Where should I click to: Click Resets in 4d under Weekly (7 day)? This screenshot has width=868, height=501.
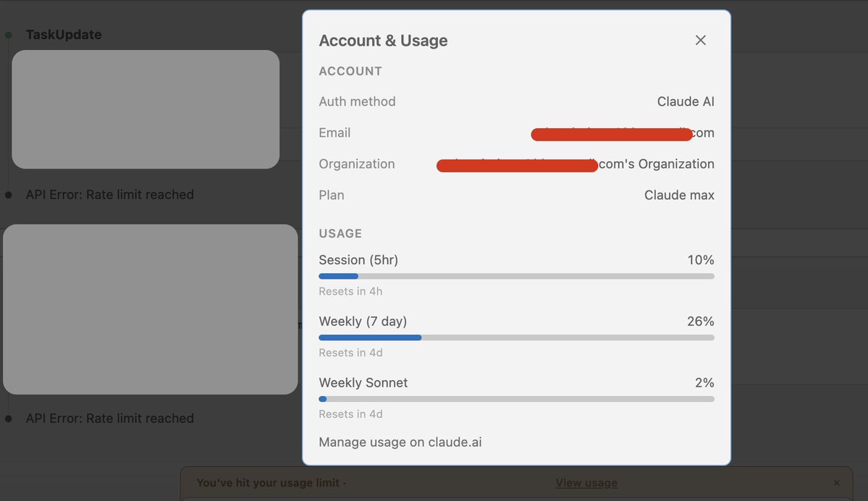350,353
